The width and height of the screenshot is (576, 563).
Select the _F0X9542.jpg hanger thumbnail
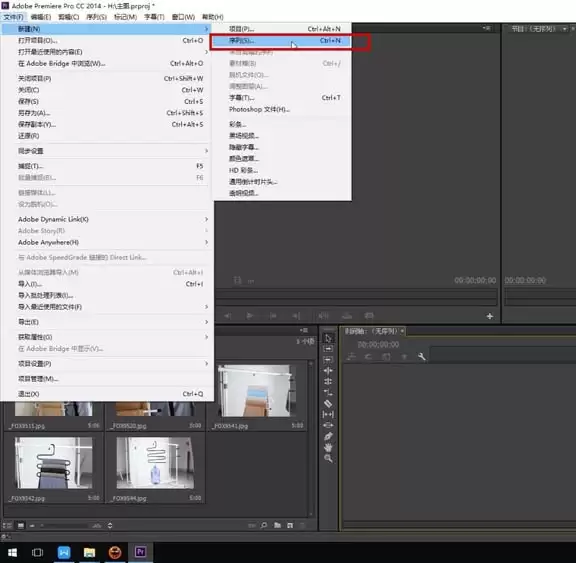point(54,463)
